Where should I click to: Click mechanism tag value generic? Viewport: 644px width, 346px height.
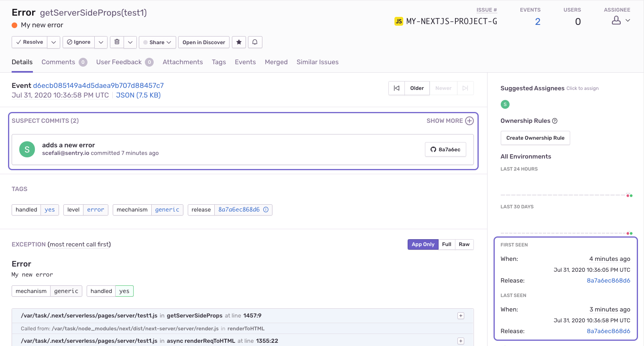coord(167,210)
